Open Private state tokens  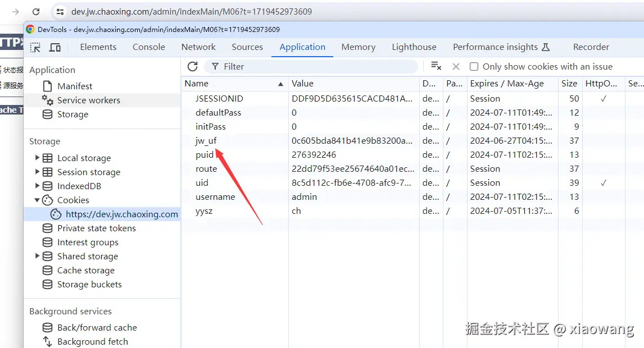[97, 228]
